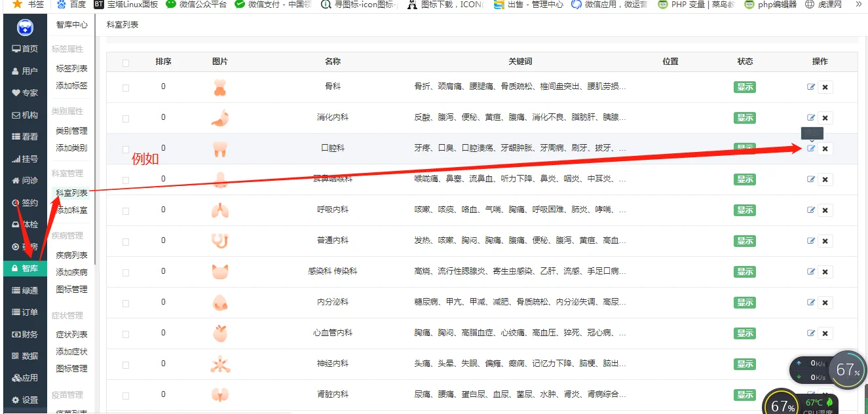Open the 智库 sidebar section
868x414 pixels.
tap(25, 269)
